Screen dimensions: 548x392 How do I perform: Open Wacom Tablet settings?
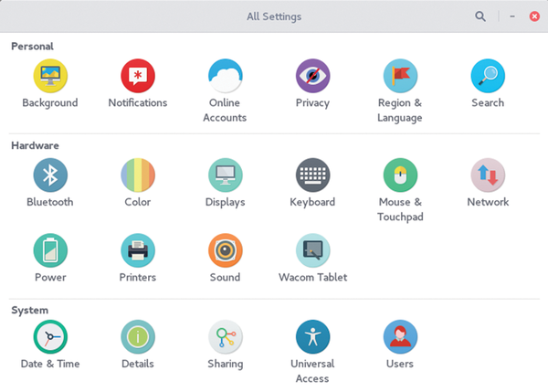312,250
